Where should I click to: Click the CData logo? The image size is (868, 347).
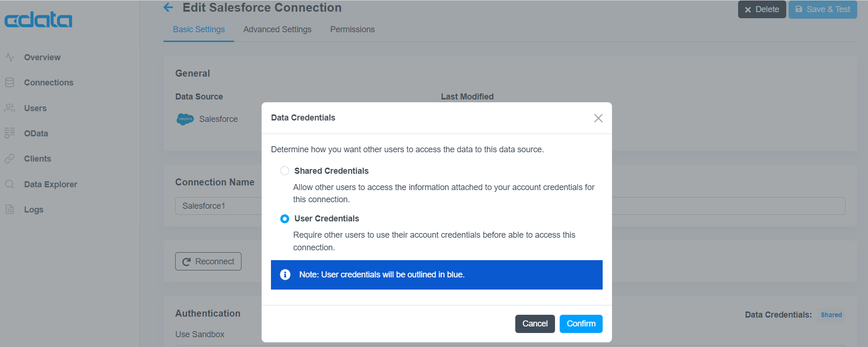[38, 20]
